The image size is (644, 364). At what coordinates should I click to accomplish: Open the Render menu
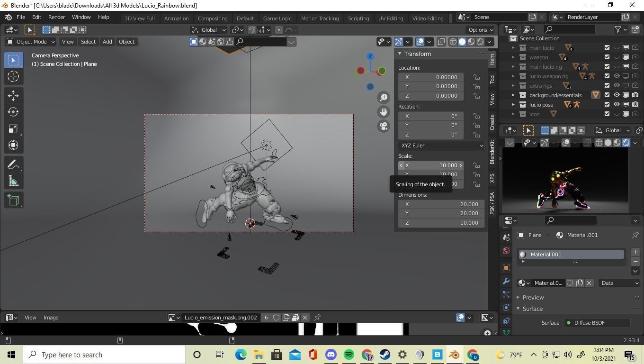(x=56, y=17)
